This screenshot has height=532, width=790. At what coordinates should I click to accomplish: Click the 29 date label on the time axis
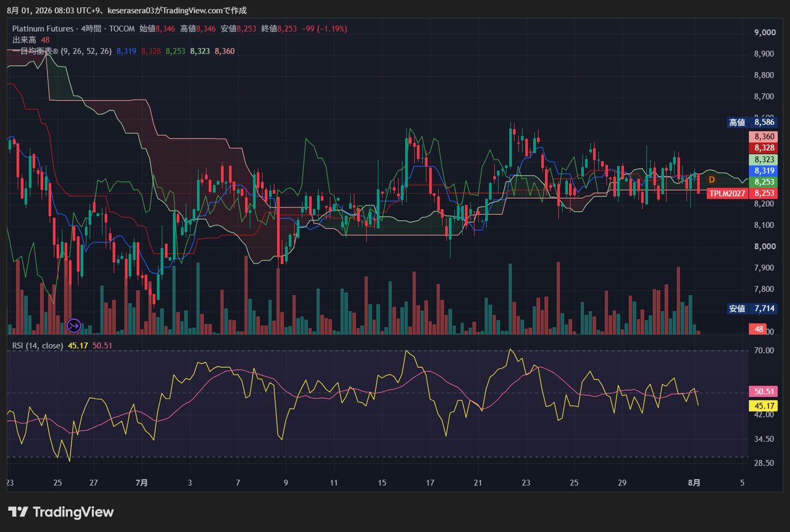(622, 483)
